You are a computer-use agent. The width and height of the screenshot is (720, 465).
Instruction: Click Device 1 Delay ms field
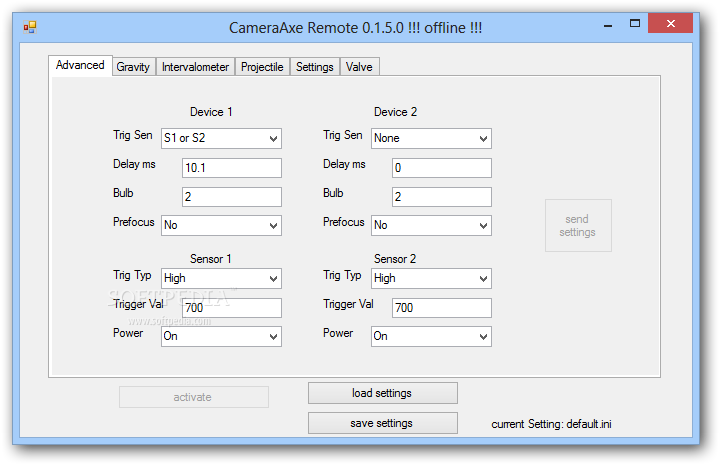(x=232, y=168)
